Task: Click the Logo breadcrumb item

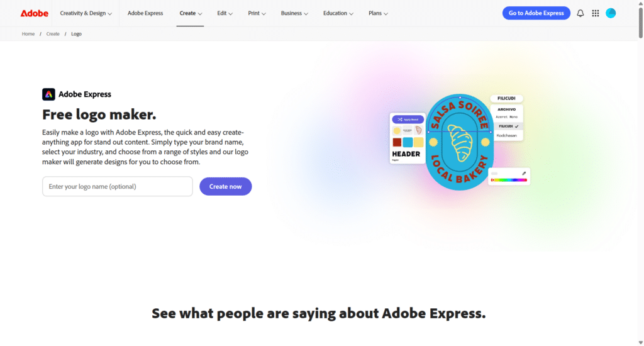Action: pyautogui.click(x=76, y=34)
